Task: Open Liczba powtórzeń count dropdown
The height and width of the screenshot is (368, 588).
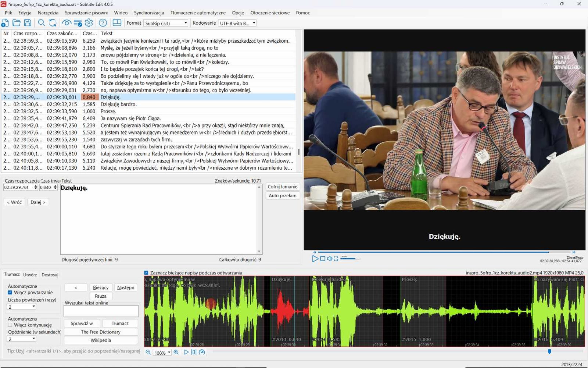Action: click(22, 307)
